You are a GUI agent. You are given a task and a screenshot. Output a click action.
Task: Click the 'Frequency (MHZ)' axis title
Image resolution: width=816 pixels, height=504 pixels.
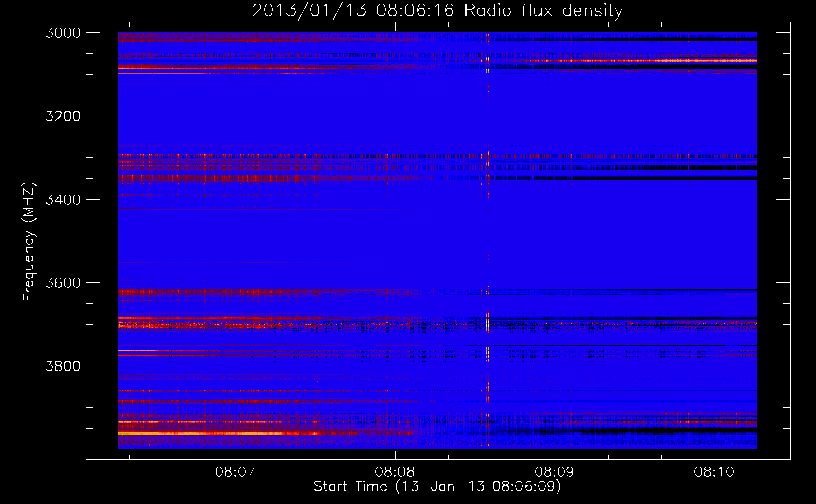coord(29,242)
